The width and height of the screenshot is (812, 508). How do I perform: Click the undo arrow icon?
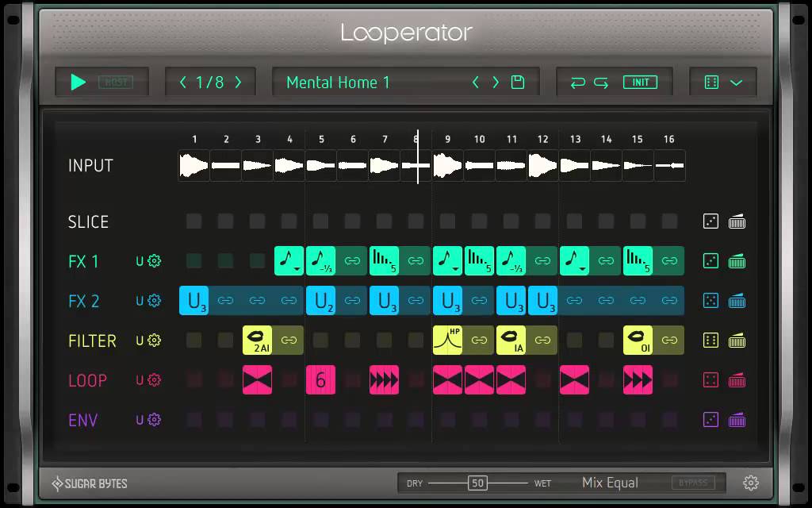tap(578, 83)
